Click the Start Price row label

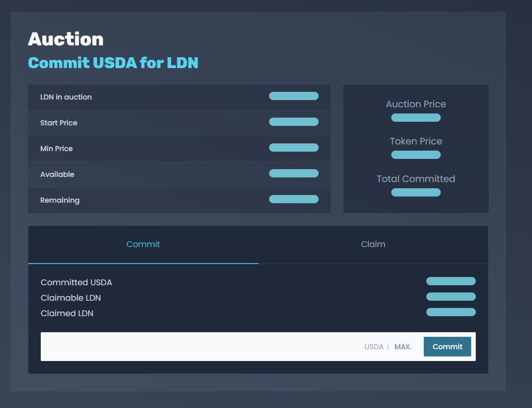point(59,123)
